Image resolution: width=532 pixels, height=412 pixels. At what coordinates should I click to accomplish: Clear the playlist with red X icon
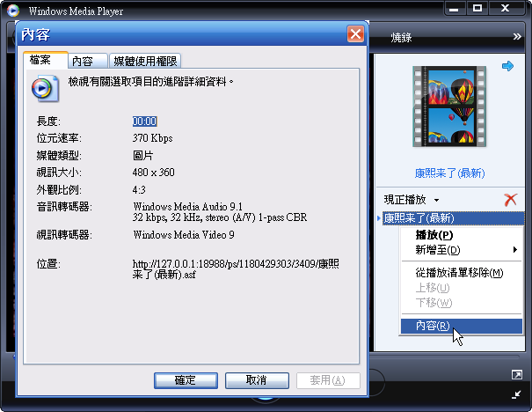[510, 200]
